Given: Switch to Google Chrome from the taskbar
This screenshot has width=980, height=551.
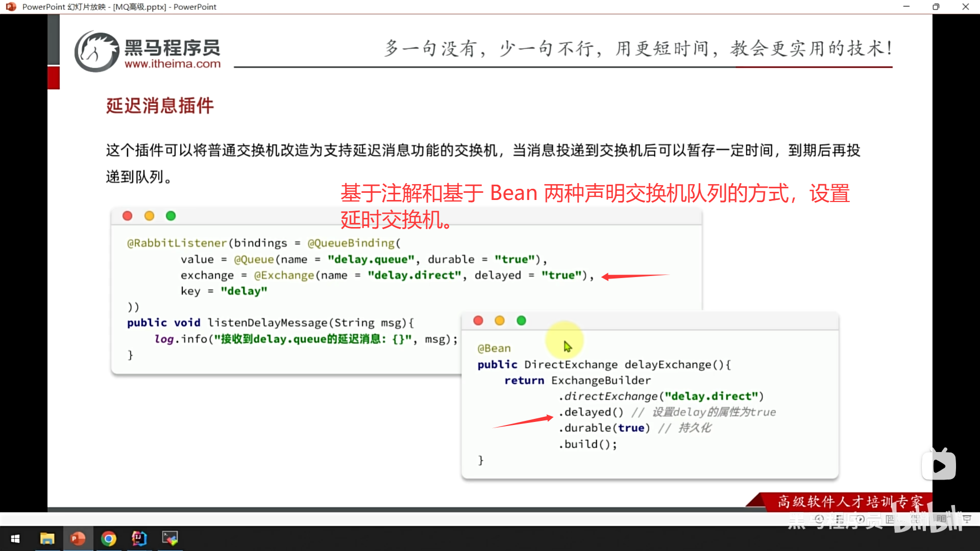Looking at the screenshot, I should pyautogui.click(x=108, y=539).
